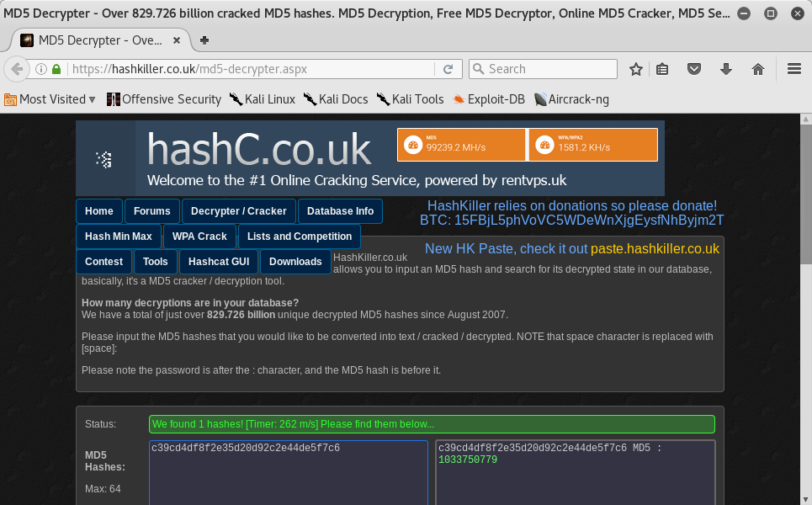Bookmark this page with the star icon
This screenshot has height=505, width=812.
click(636, 69)
